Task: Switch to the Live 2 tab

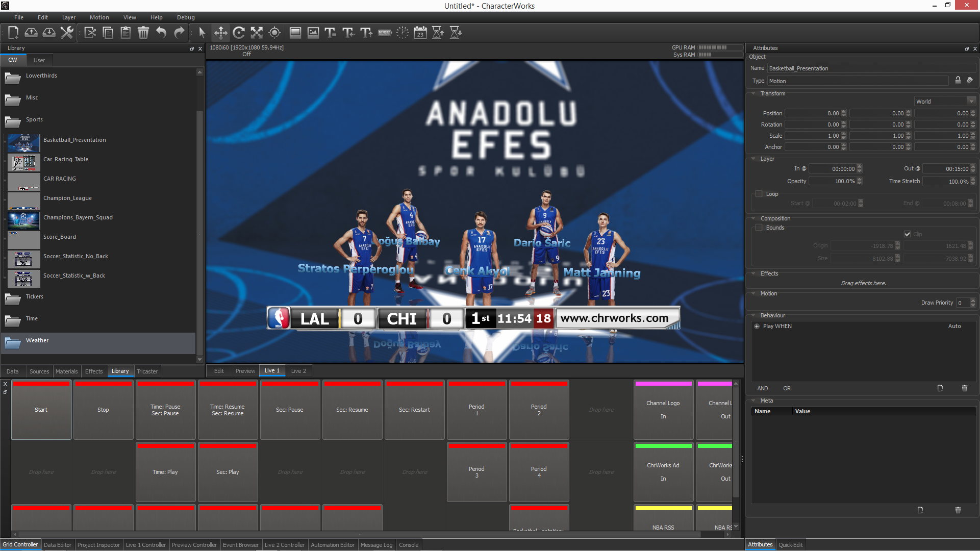Action: (x=298, y=371)
